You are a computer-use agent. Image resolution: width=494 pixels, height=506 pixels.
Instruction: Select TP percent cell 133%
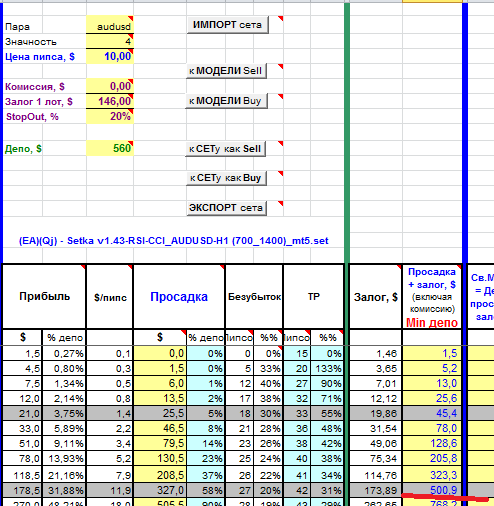[x=327, y=368]
